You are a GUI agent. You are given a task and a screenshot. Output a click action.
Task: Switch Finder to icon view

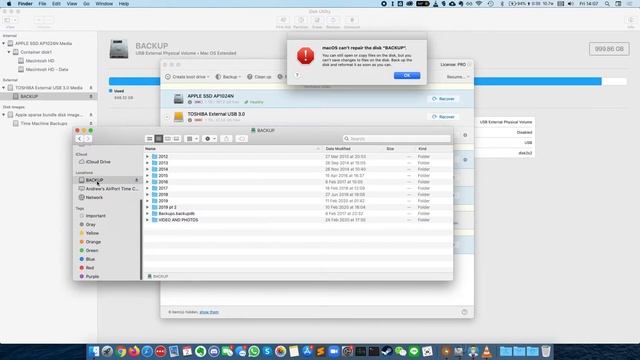coord(149,139)
